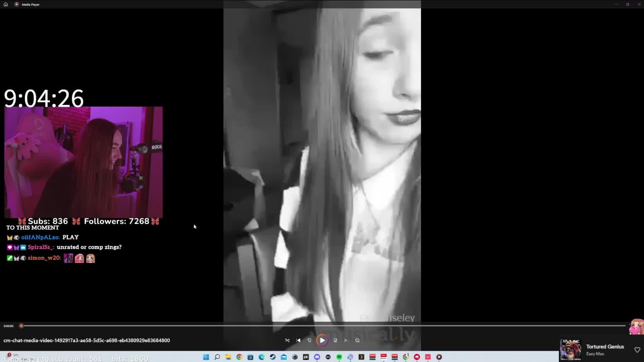The height and width of the screenshot is (362, 644).
Task: Click the pink avatar at right edge
Action: [x=636, y=327]
